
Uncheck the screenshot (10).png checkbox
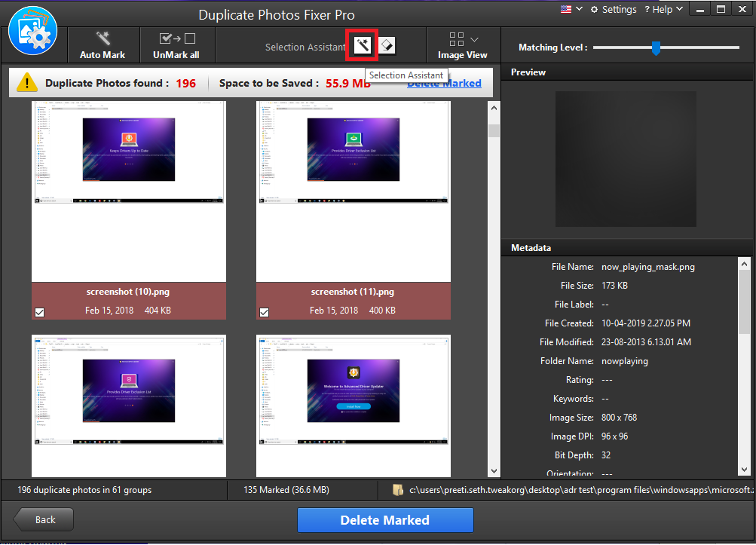coord(39,312)
